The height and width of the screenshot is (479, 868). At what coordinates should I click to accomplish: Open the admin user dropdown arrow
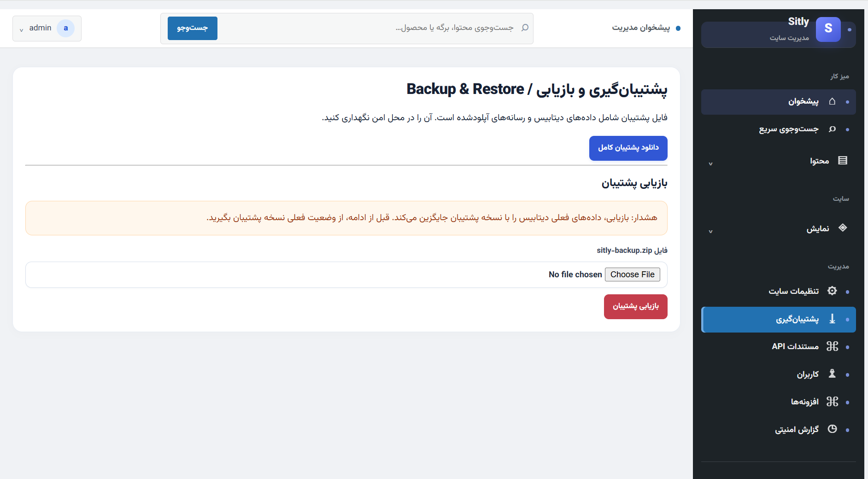pos(21,30)
